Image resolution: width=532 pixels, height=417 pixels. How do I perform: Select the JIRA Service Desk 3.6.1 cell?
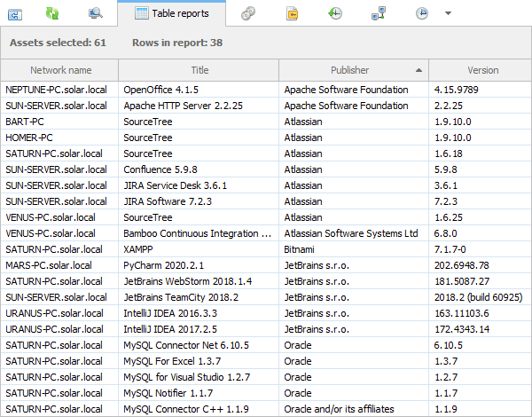point(199,185)
